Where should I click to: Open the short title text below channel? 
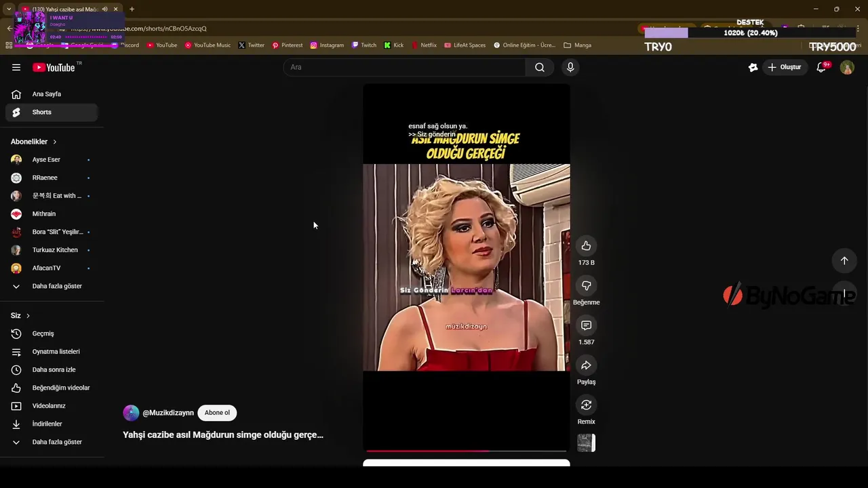[223, 435]
